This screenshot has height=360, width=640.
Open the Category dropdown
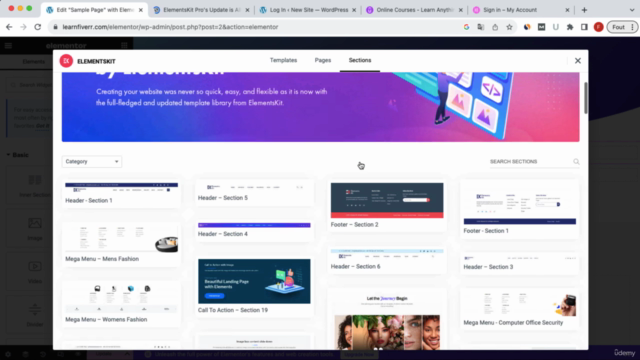[x=92, y=162]
